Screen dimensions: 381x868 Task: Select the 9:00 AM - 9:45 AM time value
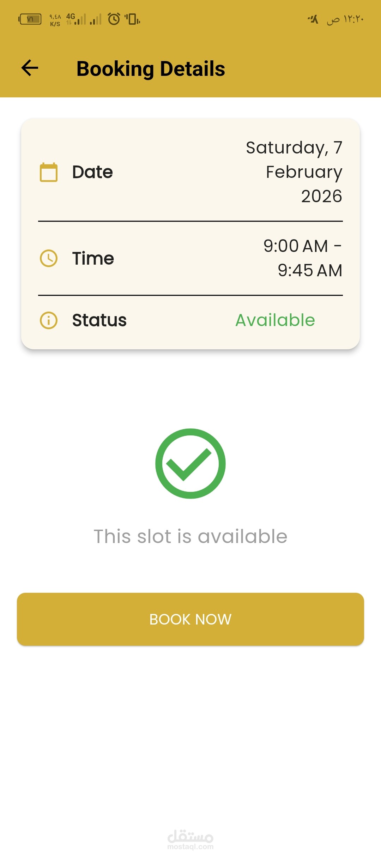point(303,258)
